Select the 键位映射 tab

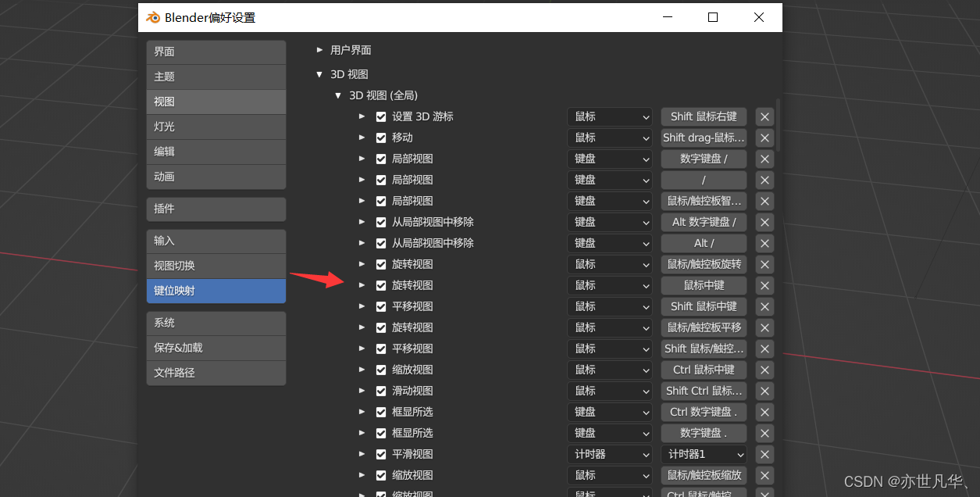[216, 291]
